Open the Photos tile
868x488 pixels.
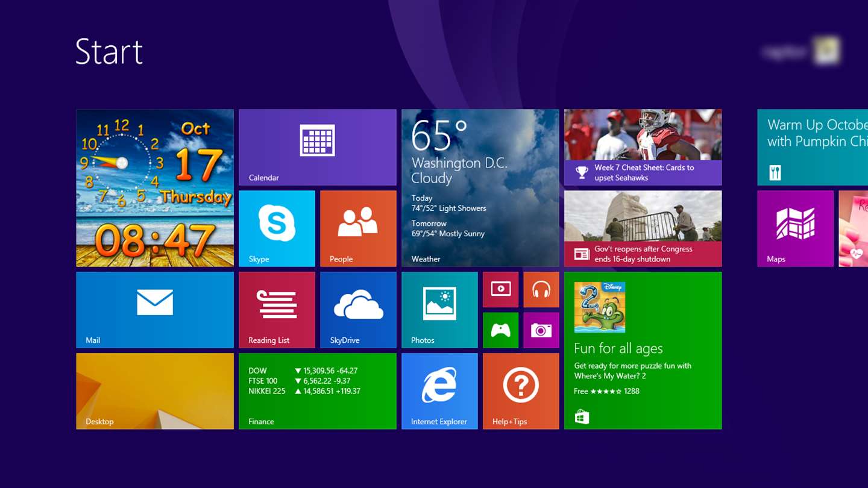(x=440, y=310)
